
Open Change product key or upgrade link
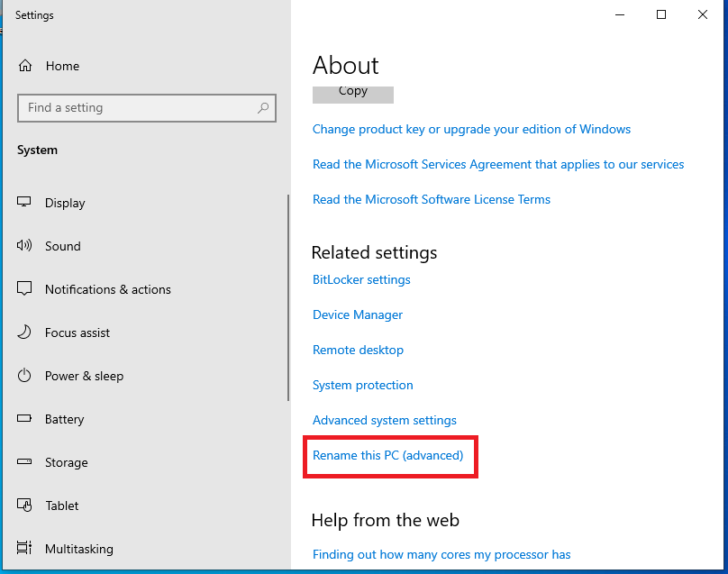pos(471,129)
